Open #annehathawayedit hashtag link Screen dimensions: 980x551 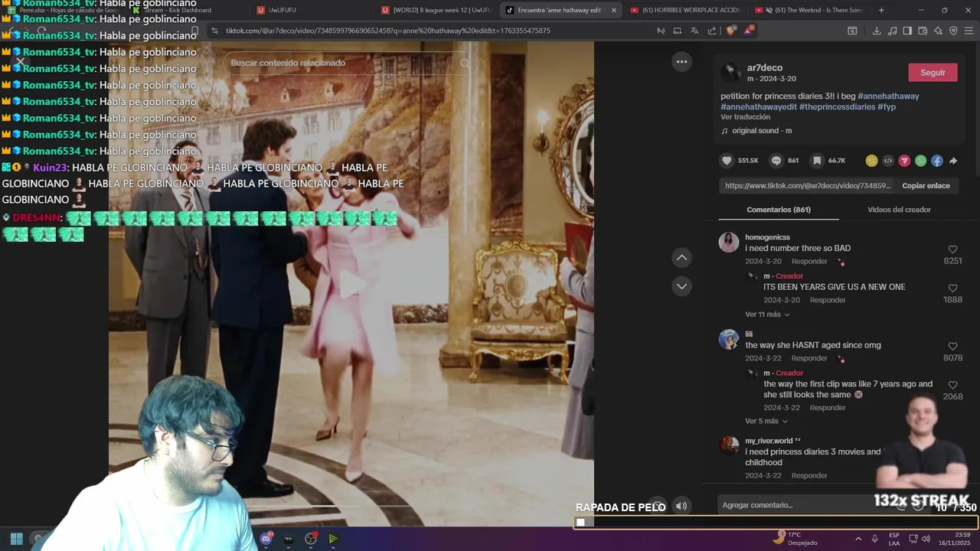pyautogui.click(x=758, y=107)
